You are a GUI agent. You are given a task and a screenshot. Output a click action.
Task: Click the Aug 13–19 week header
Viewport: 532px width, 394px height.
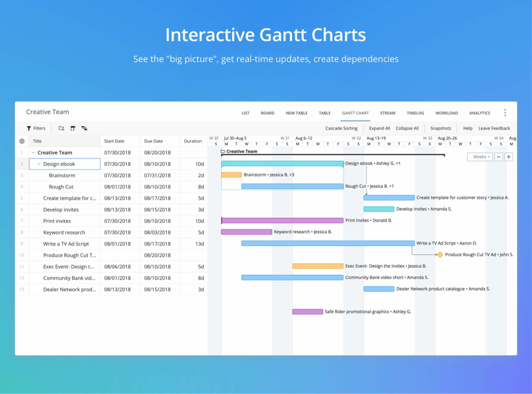click(376, 138)
